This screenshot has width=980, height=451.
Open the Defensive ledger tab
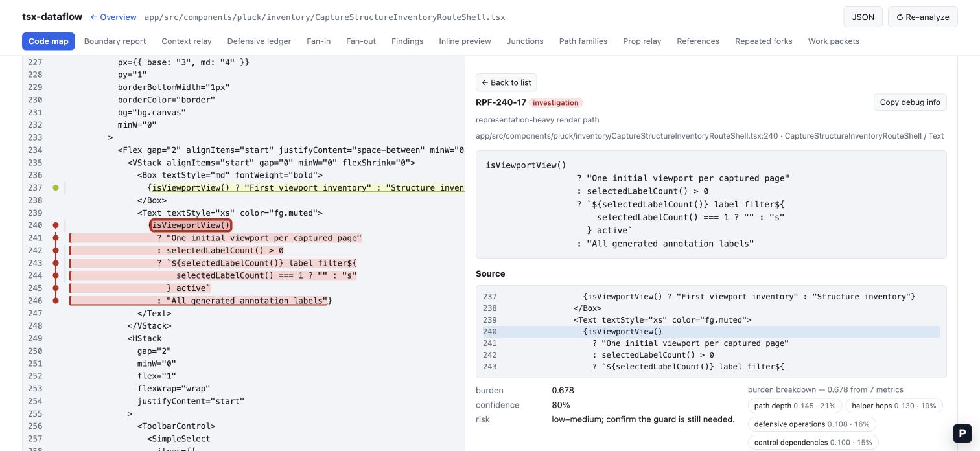tap(259, 41)
